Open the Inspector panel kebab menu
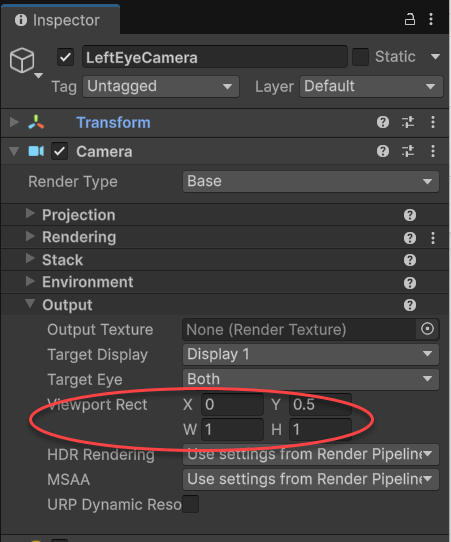 (x=431, y=19)
